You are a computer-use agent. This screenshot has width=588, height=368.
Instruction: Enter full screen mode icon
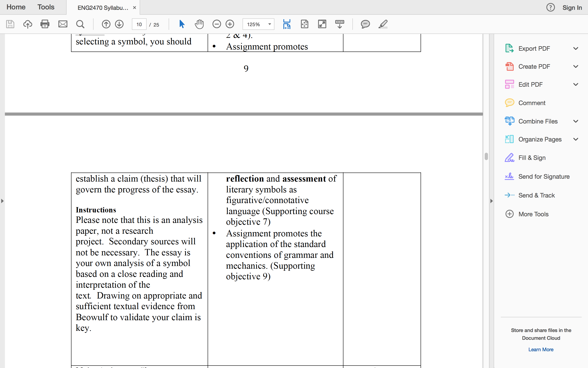click(x=322, y=24)
